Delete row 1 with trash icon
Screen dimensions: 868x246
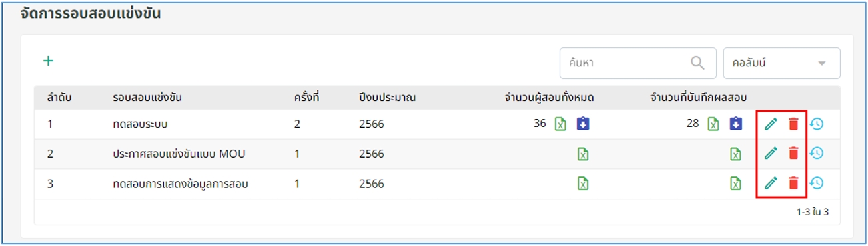click(793, 124)
